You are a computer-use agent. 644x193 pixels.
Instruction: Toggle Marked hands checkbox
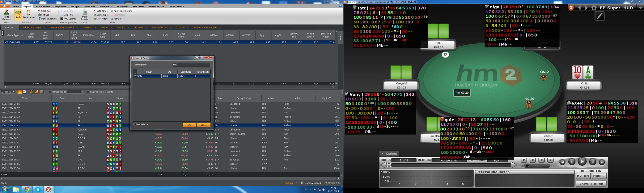(50, 92)
